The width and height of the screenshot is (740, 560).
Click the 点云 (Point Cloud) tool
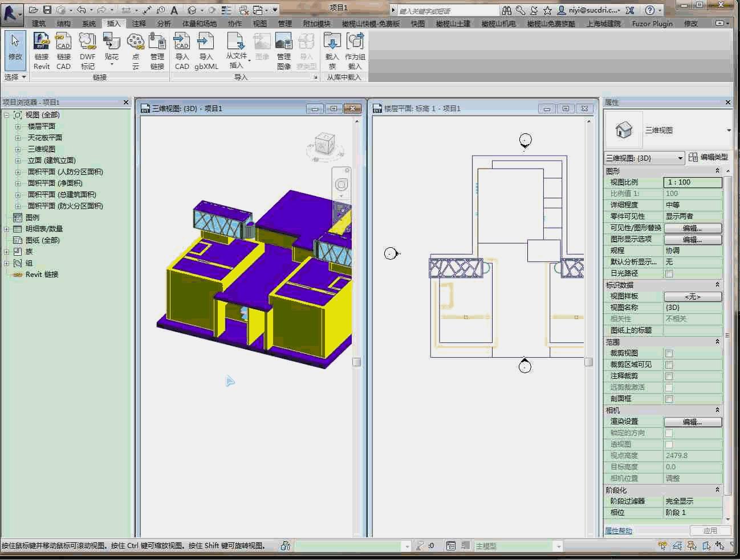[x=136, y=50]
